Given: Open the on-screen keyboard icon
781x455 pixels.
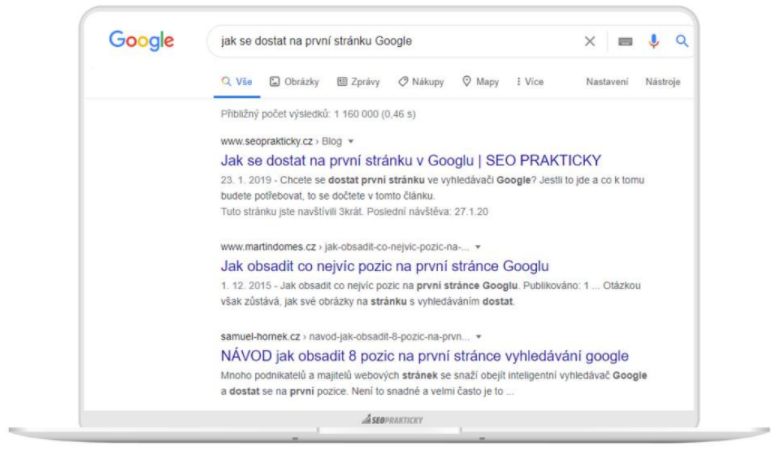Looking at the screenshot, I should click(x=625, y=41).
